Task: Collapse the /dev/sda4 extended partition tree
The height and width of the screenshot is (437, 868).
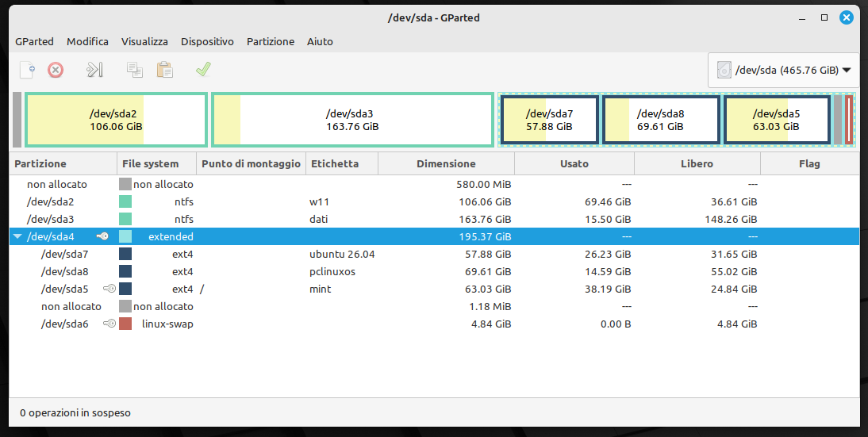Action: tap(17, 237)
